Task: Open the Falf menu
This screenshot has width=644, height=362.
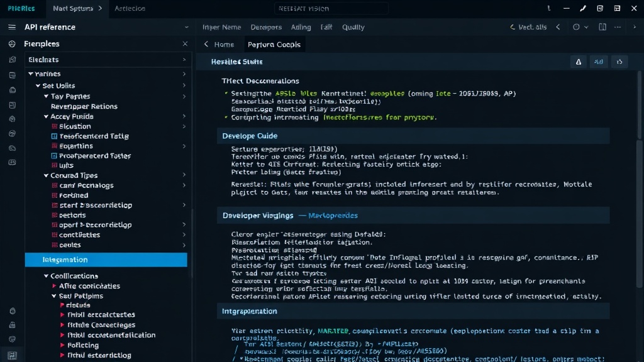Action: coord(326,27)
